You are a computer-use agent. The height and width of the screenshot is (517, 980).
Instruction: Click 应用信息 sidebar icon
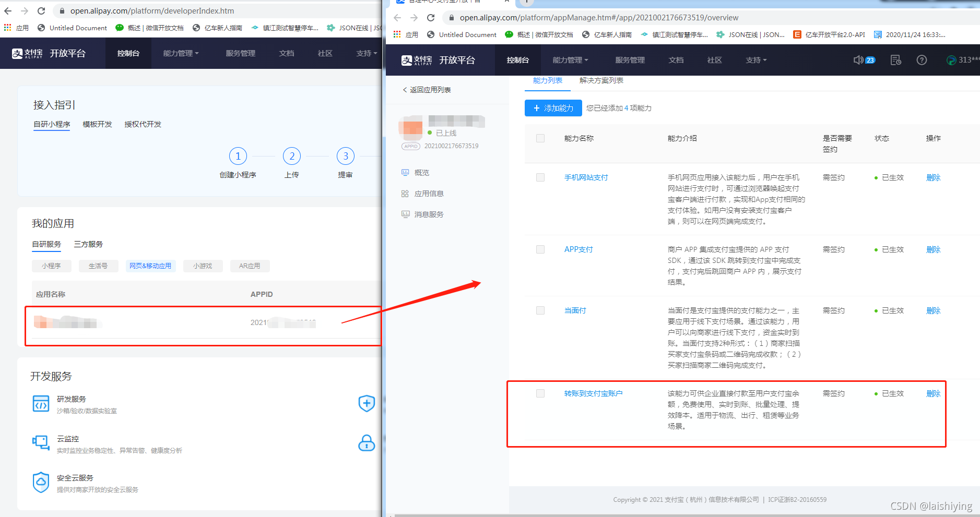405,194
